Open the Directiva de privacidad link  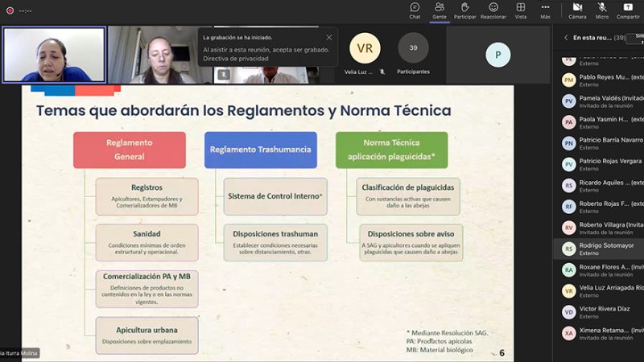(233, 59)
